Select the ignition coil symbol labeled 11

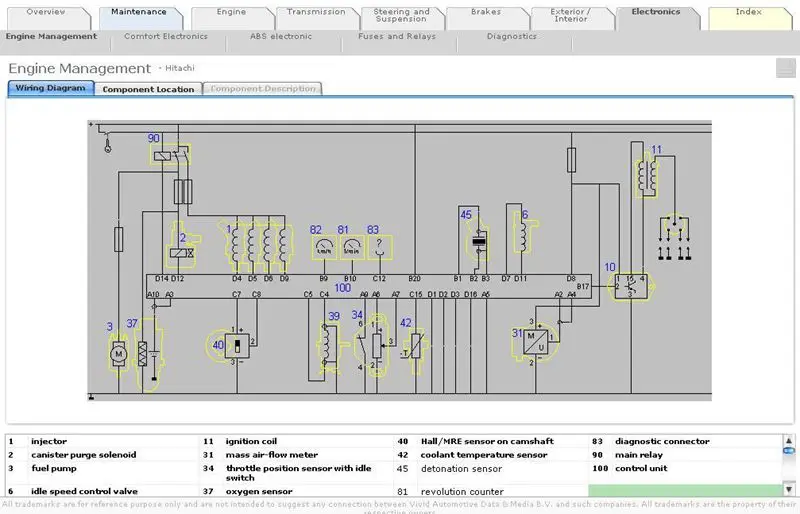[x=648, y=176]
